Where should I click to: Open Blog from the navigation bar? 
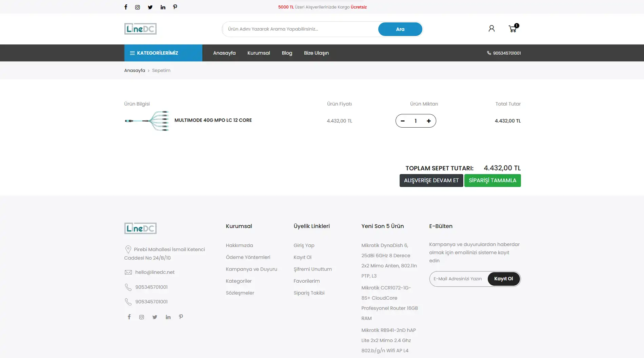tap(287, 53)
